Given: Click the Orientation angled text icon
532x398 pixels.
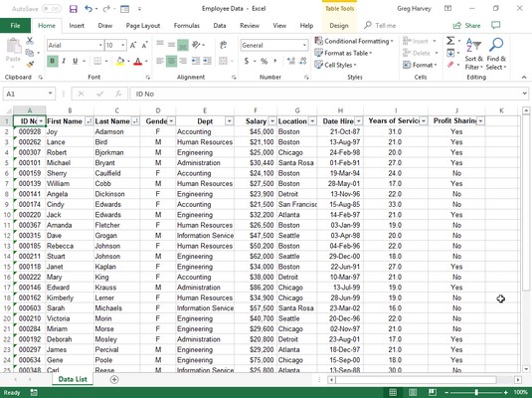Looking at the screenshot, I should coord(196,45).
